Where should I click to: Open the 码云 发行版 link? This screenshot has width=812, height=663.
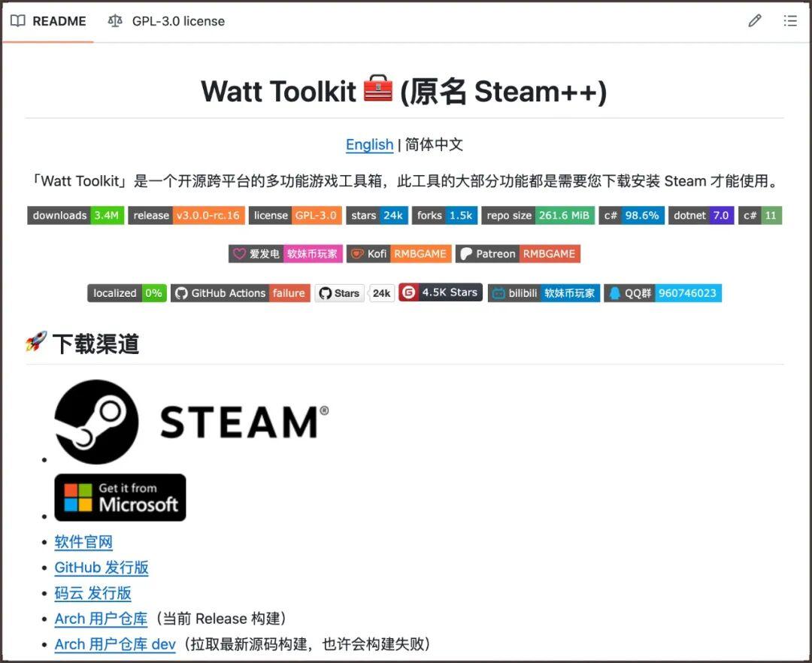pyautogui.click(x=92, y=593)
